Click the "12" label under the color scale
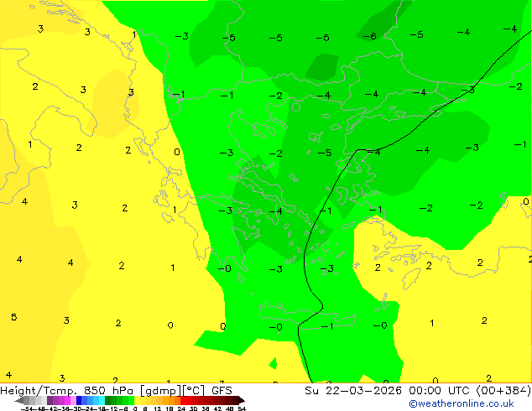Image resolution: width=532 pixels, height=411 pixels. pyautogui.click(x=157, y=408)
